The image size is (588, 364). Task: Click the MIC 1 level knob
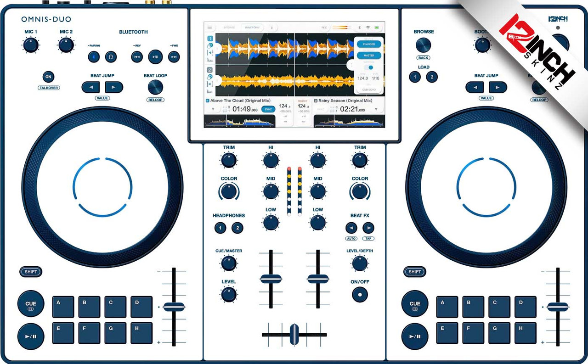30,45
